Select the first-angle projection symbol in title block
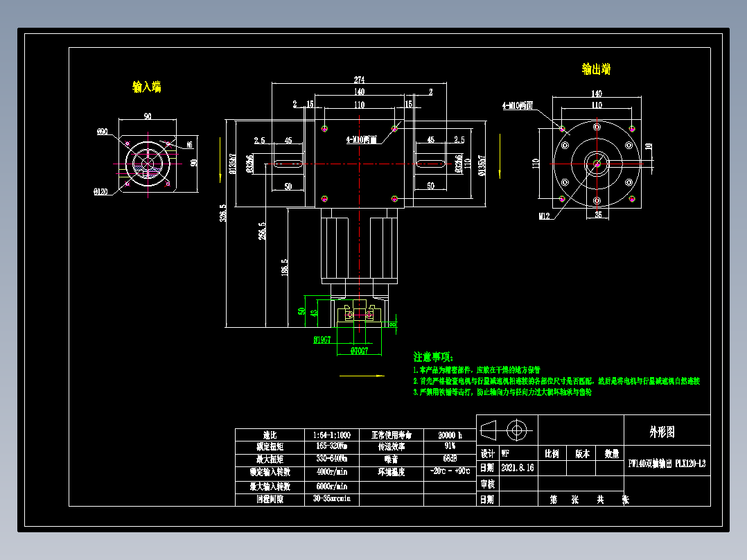Viewport: 747px width, 560px height. click(489, 430)
